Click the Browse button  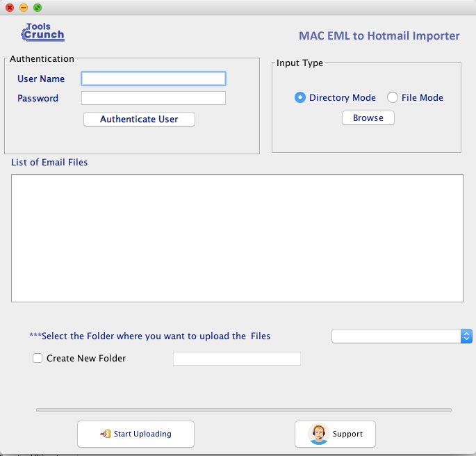pyautogui.click(x=368, y=117)
